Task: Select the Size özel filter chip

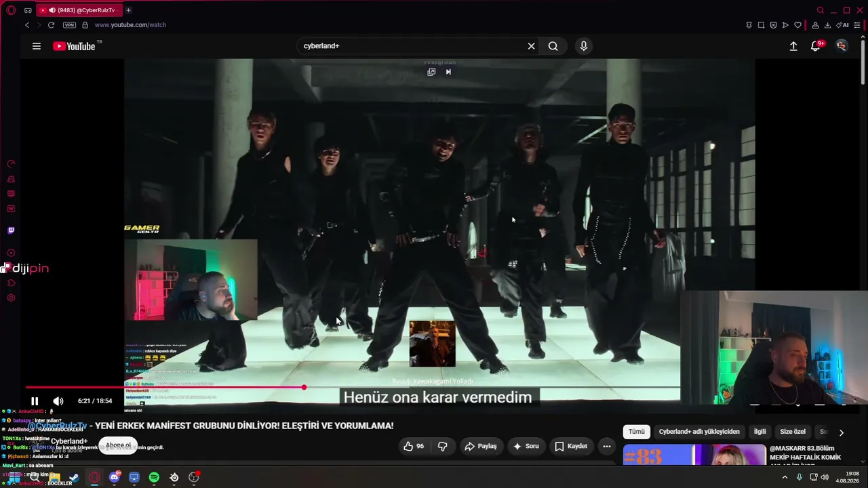Action: click(793, 432)
